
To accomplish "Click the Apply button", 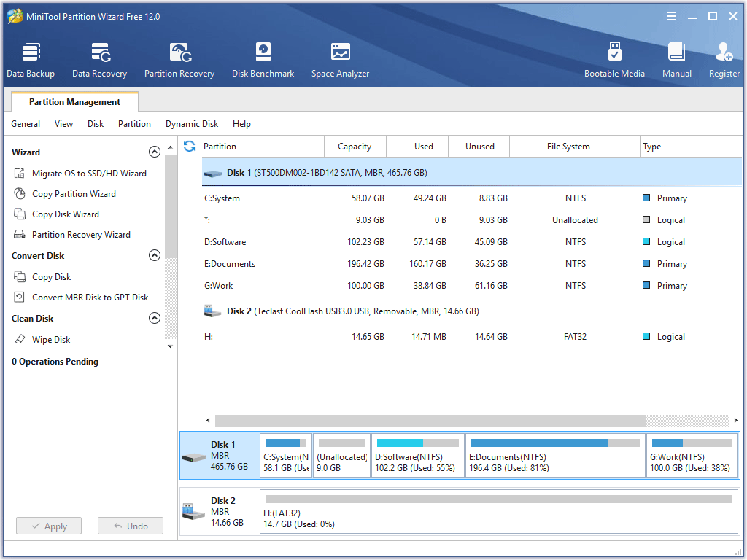I will (49, 526).
